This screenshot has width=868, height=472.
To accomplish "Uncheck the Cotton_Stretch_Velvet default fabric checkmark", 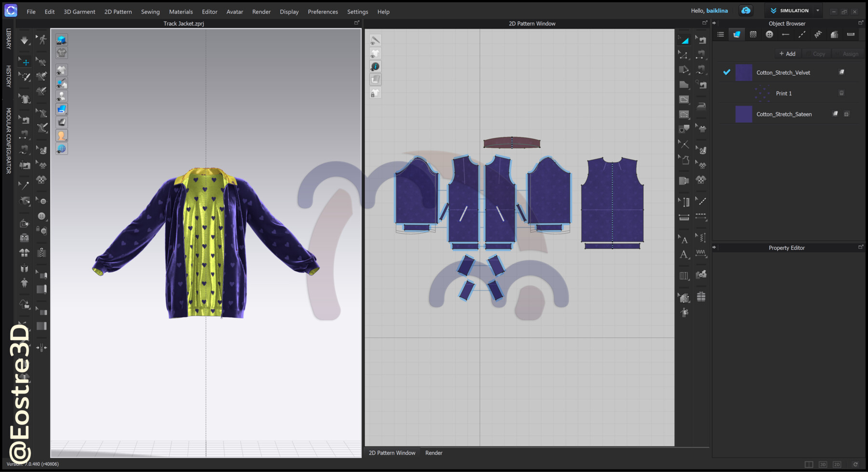I will [727, 72].
